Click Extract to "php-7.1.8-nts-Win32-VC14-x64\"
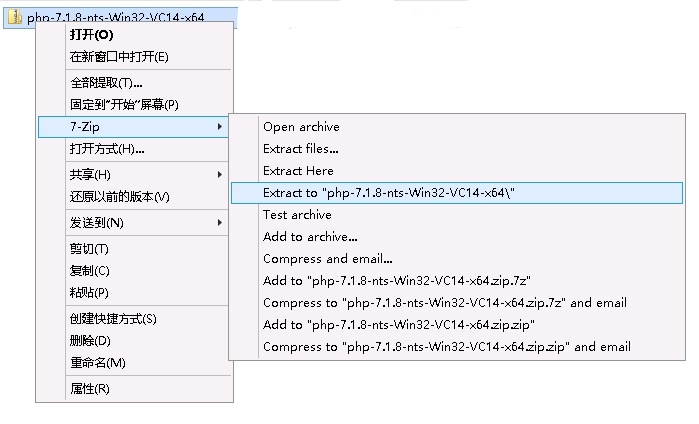The image size is (699, 424). point(389,193)
